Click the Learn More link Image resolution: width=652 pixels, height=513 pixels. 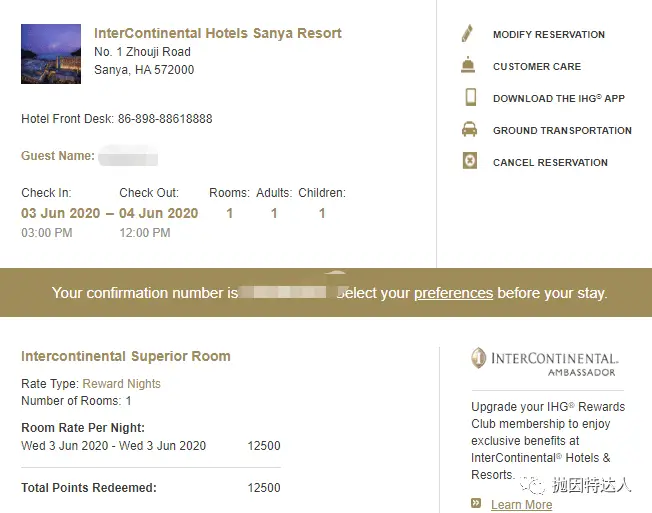[x=521, y=505]
